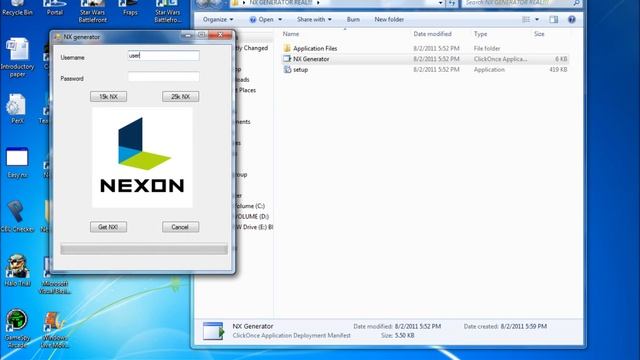This screenshot has height=360, width=640.
Task: Open the Organize menu in Explorer
Action: pyautogui.click(x=218, y=20)
